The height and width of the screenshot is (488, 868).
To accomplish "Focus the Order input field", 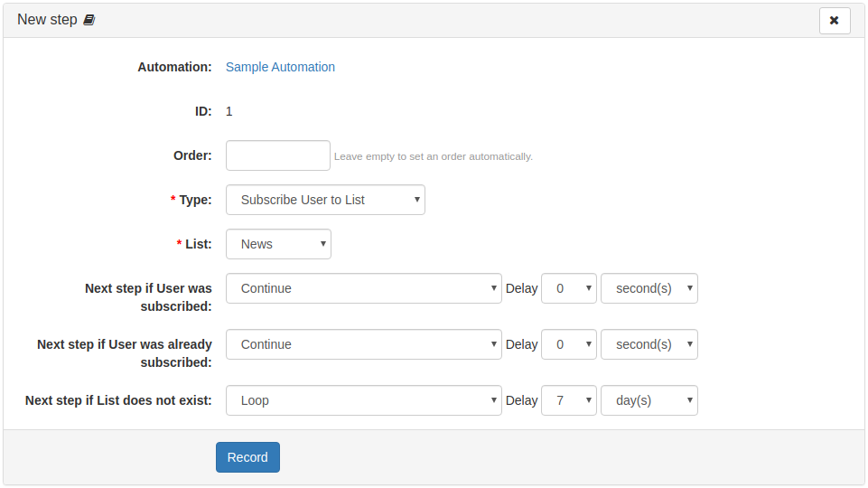I will tap(278, 155).
